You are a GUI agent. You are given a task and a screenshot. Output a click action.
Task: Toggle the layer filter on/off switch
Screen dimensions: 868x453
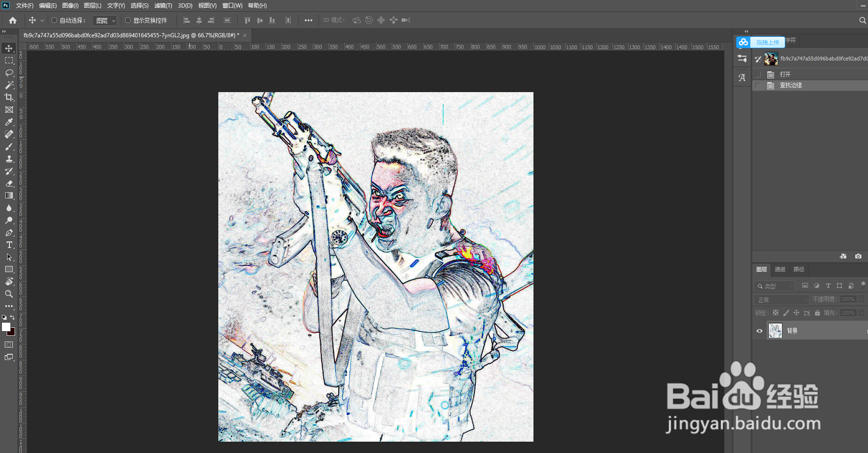tap(863, 285)
